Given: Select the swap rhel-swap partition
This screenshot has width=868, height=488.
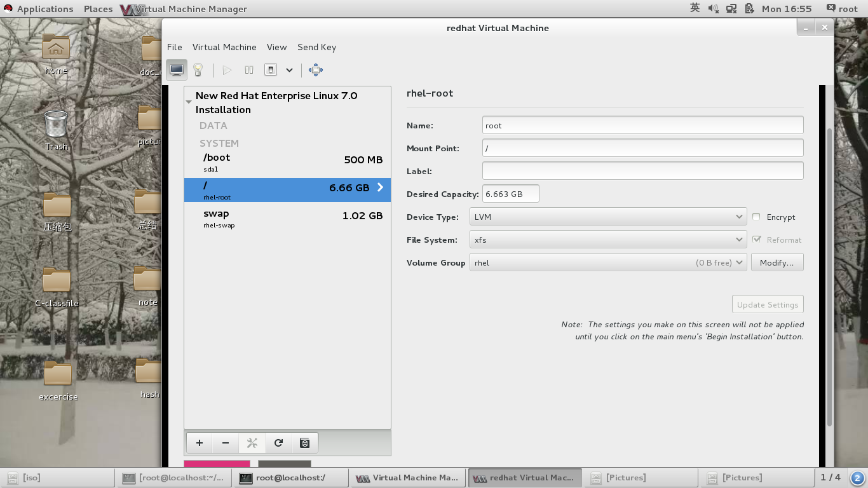Looking at the screenshot, I should [x=287, y=218].
